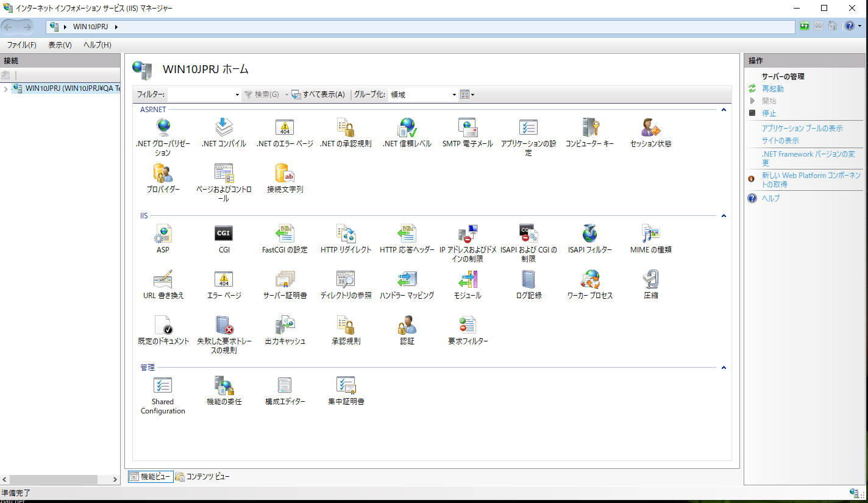Collapse the ASP.NET group section
The image size is (868, 503).
pyautogui.click(x=724, y=110)
